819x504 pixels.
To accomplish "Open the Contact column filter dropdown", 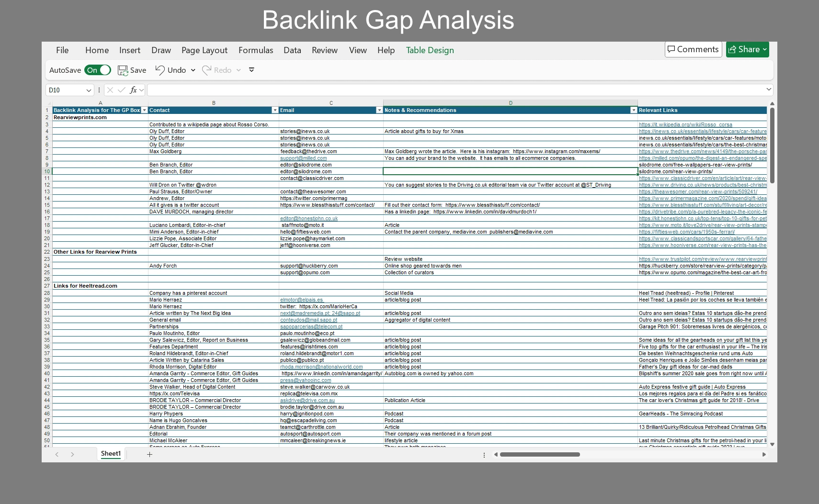I will click(x=275, y=110).
